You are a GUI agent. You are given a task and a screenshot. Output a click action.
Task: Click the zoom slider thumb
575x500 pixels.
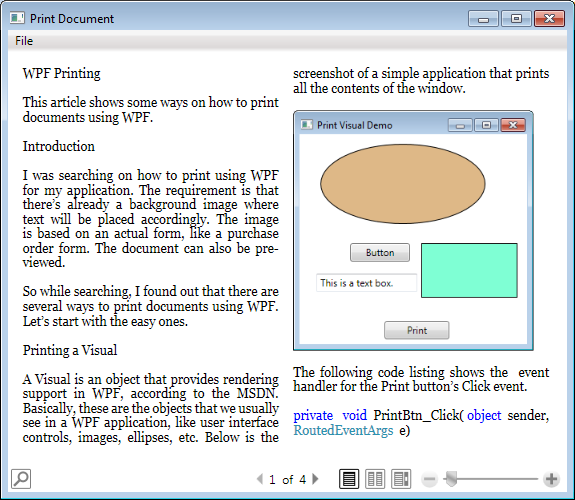(451, 479)
